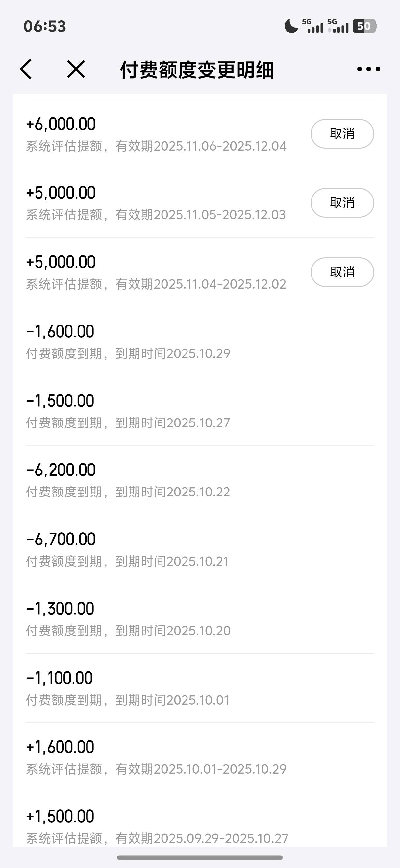
Task: Cancel the +6,000.00 limit increase
Action: tap(342, 134)
